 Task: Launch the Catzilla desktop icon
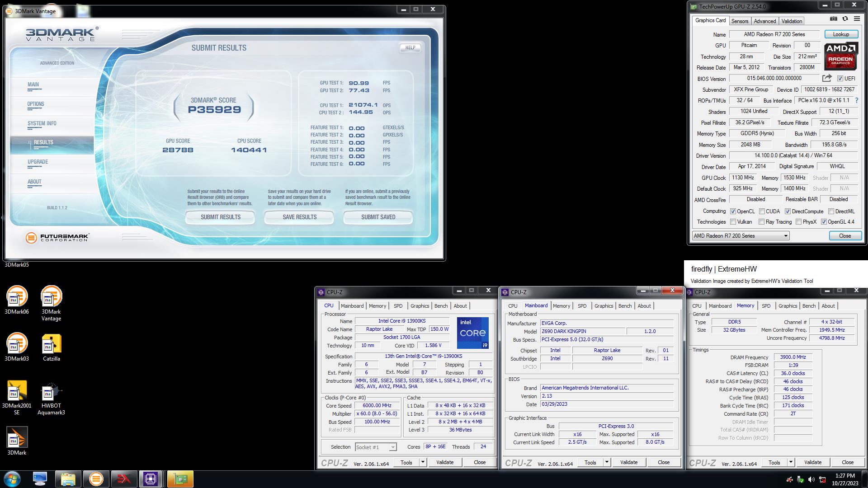(51, 347)
